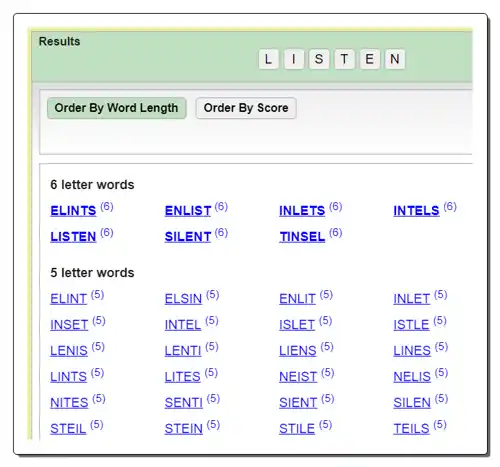The height and width of the screenshot is (467, 500).
Task: Click the letter tile L
Action: (268, 59)
